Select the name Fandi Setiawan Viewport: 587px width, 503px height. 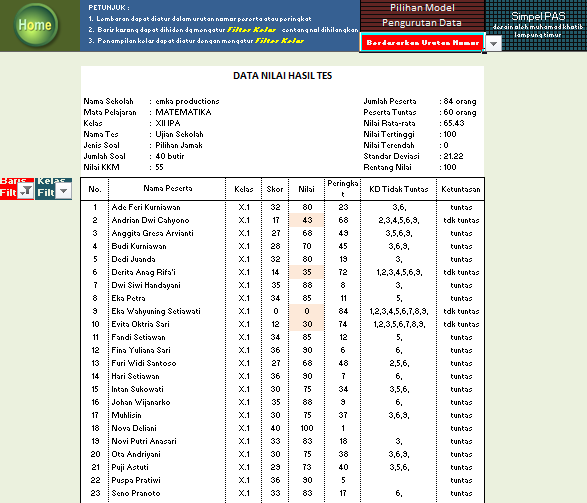(x=138, y=337)
